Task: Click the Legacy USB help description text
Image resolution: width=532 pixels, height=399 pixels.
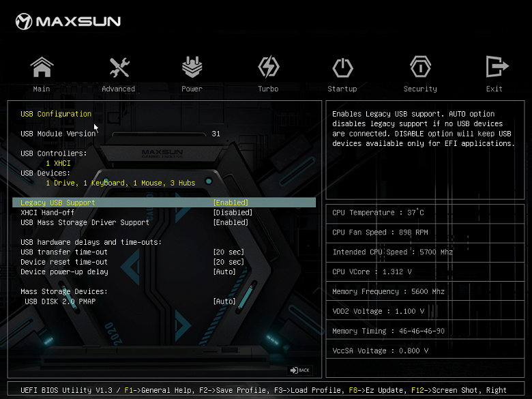Action: coord(423,129)
